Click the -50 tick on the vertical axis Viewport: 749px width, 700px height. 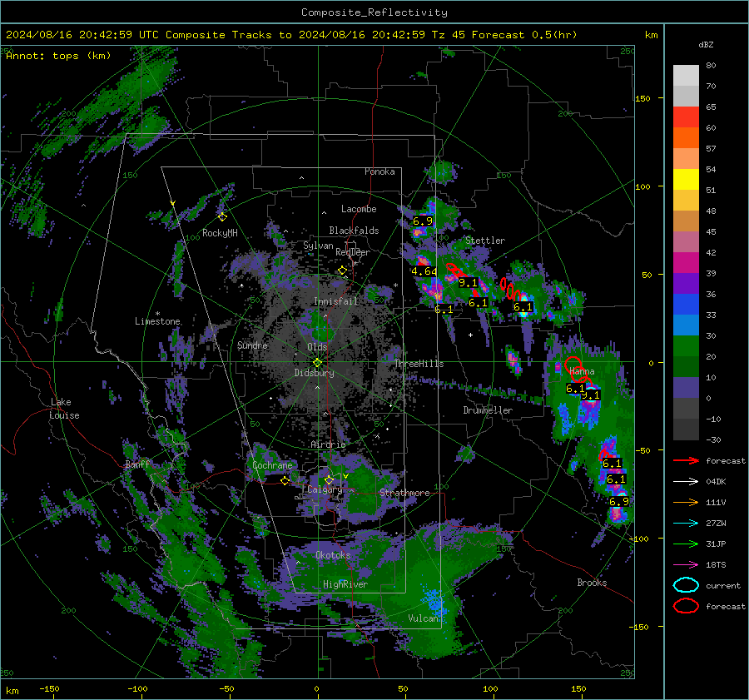point(643,450)
